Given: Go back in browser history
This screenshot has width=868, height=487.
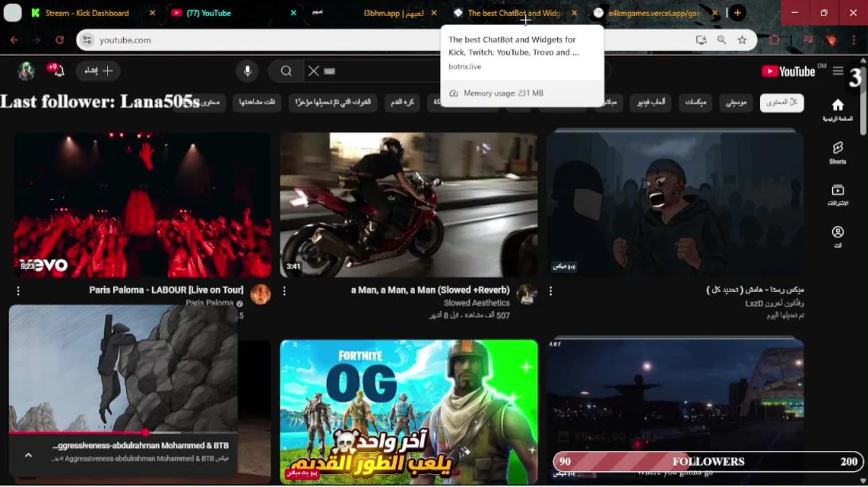Looking at the screenshot, I should pos(14,40).
